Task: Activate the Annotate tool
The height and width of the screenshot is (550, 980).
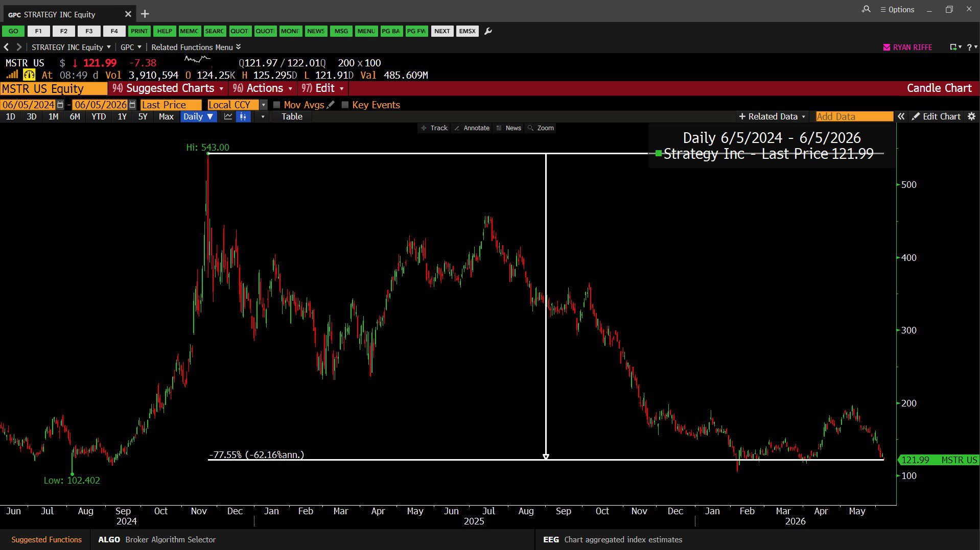Action: [x=472, y=128]
